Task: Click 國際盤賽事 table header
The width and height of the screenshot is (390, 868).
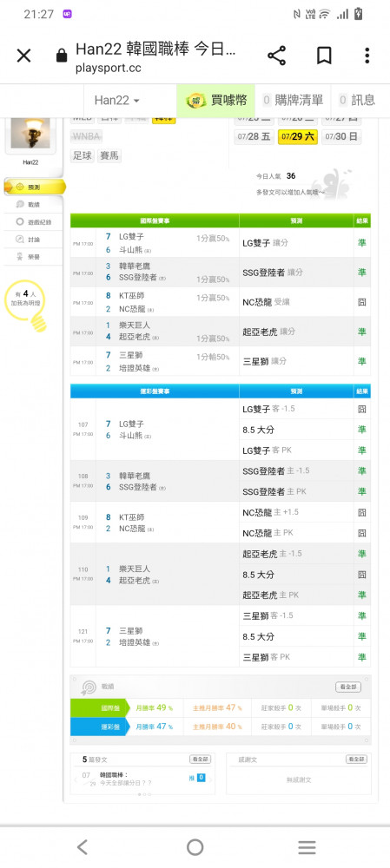Action: 155,220
